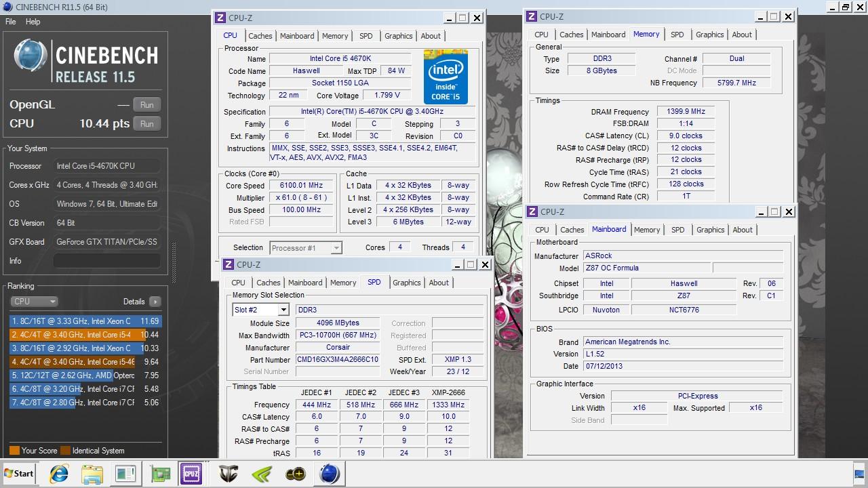Click the Z icon of the Memory tab window
This screenshot has height=488, width=868.
click(x=532, y=17)
